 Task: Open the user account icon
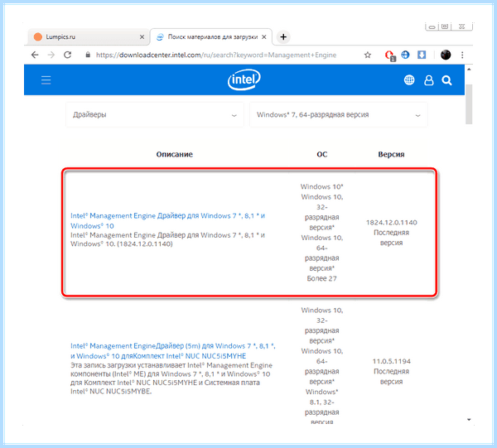tap(428, 80)
